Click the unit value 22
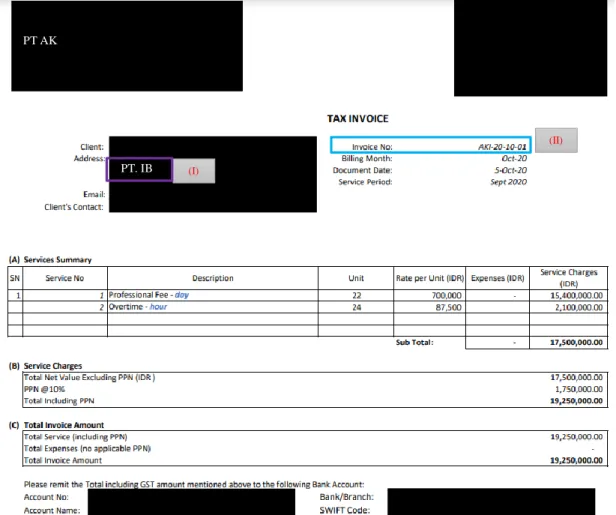Viewport: 616px width, 515px height. pos(356,295)
